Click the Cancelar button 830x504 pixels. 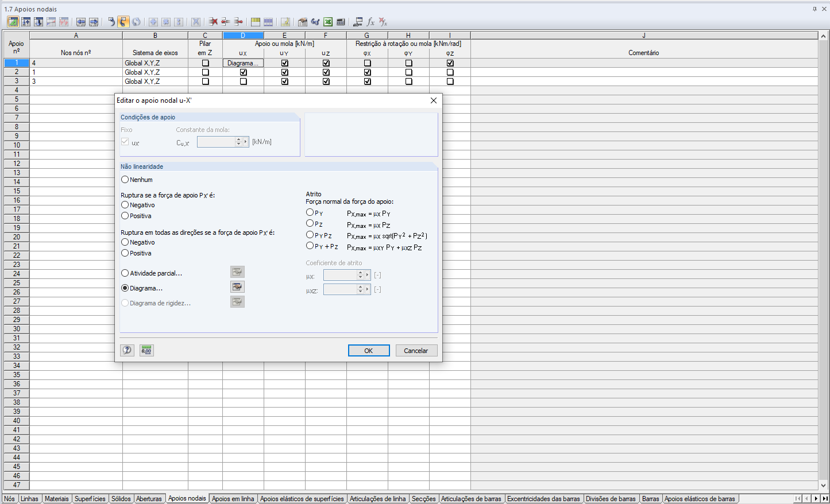(x=416, y=350)
